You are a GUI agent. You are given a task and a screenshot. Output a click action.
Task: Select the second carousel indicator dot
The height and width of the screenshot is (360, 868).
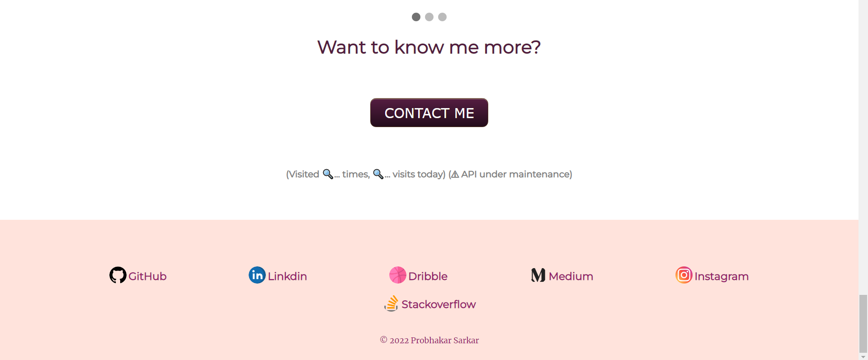(429, 17)
